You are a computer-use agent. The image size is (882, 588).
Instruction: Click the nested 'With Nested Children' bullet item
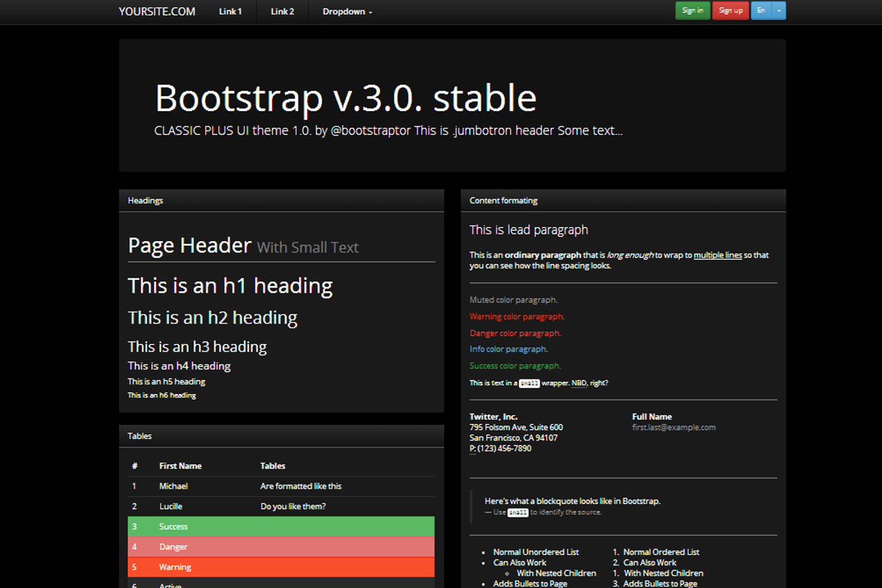(x=556, y=573)
